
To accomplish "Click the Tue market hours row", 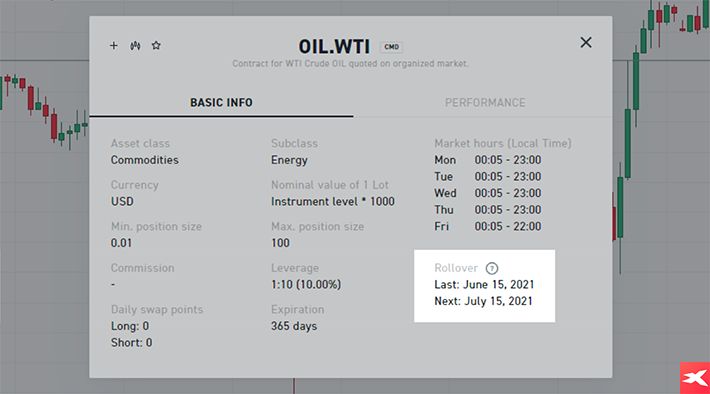I will [488, 177].
